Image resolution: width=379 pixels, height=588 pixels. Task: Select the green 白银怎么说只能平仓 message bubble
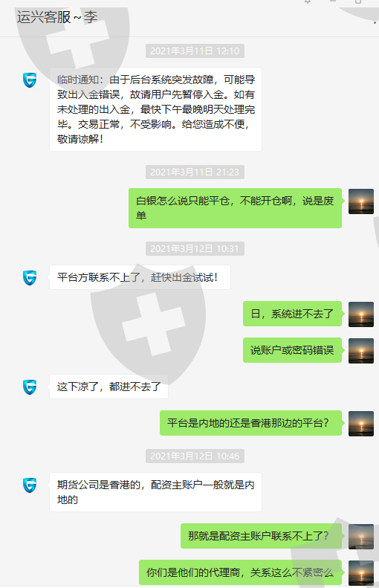pyautogui.click(x=235, y=208)
